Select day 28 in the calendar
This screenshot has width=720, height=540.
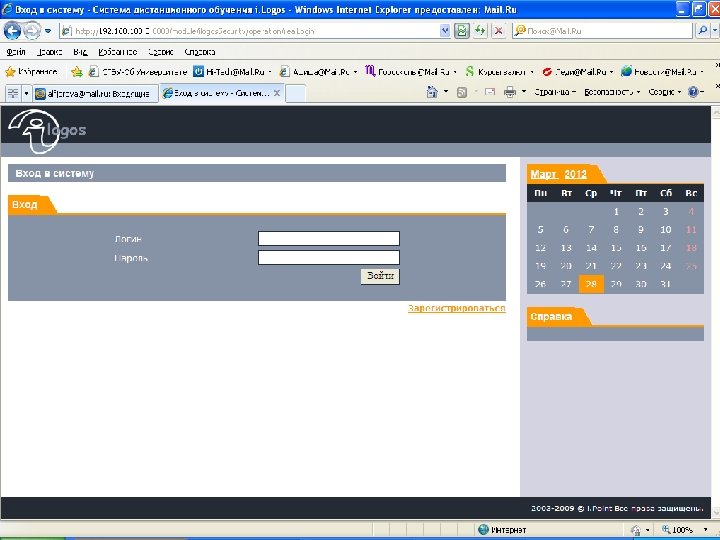591,284
